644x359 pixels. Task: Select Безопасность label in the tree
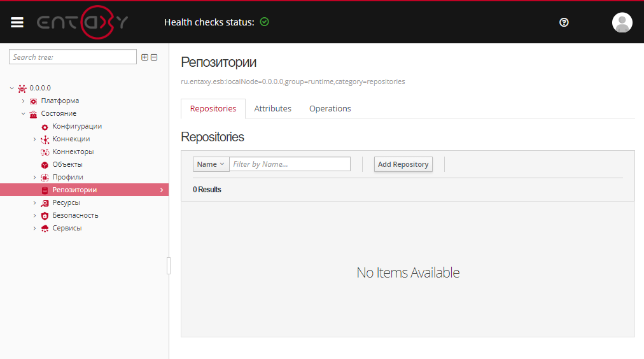pos(76,215)
